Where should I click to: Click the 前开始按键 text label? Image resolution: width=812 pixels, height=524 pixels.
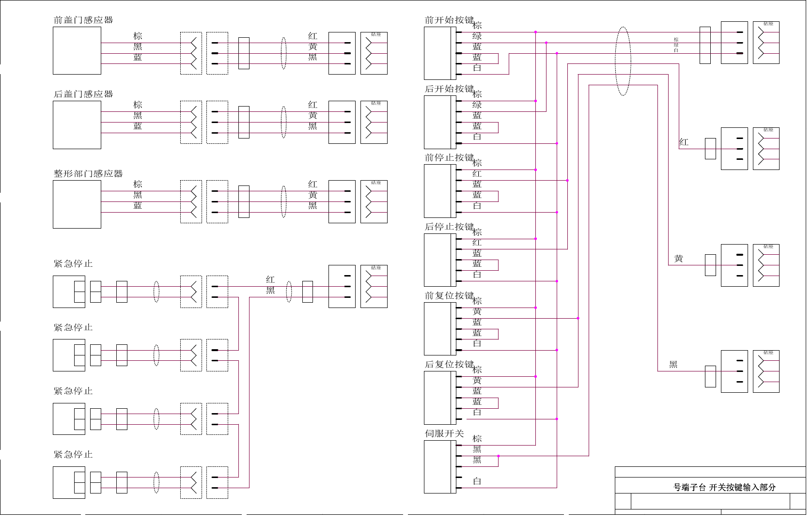pyautogui.click(x=449, y=20)
